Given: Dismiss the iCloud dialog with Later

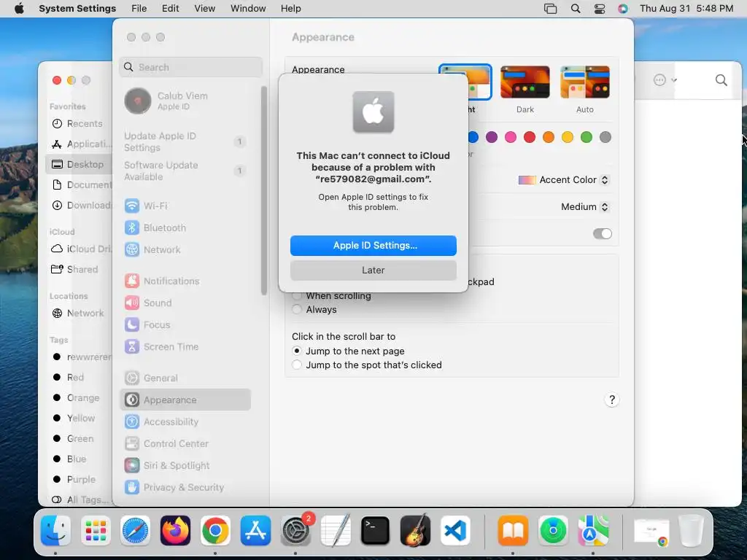Looking at the screenshot, I should point(373,270).
